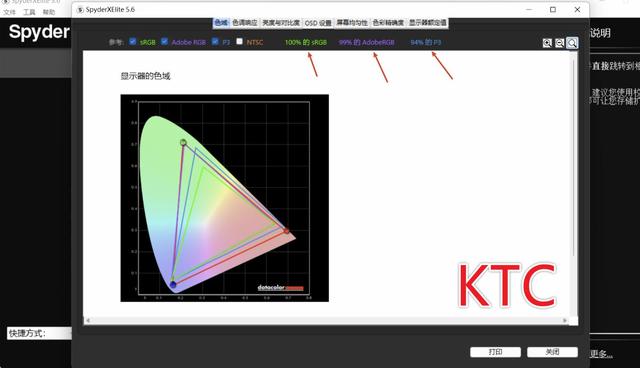Switch to the 色域 tab
The height and width of the screenshot is (368, 640).
pyautogui.click(x=221, y=23)
